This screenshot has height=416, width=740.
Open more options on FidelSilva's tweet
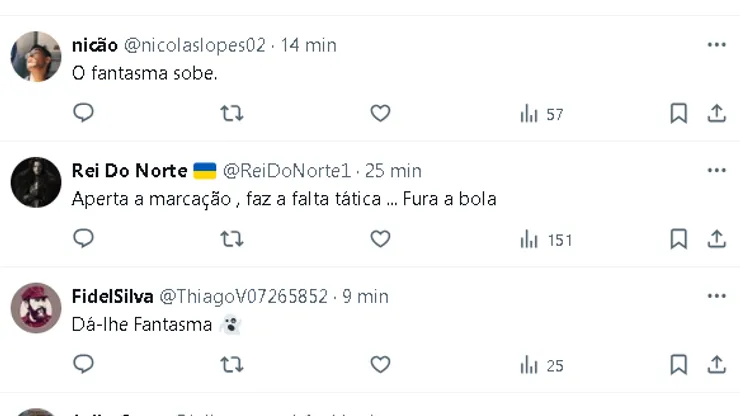(x=716, y=297)
